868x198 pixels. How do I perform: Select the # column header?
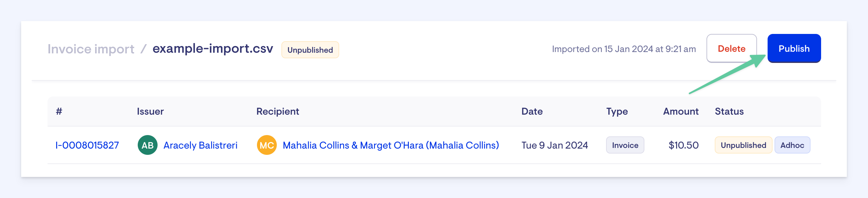tap(59, 111)
